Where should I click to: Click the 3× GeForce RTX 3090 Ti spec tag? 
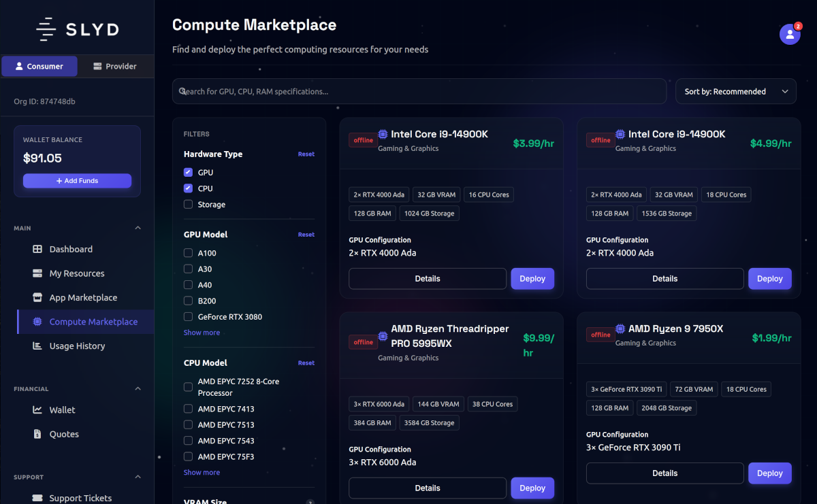[x=626, y=389]
